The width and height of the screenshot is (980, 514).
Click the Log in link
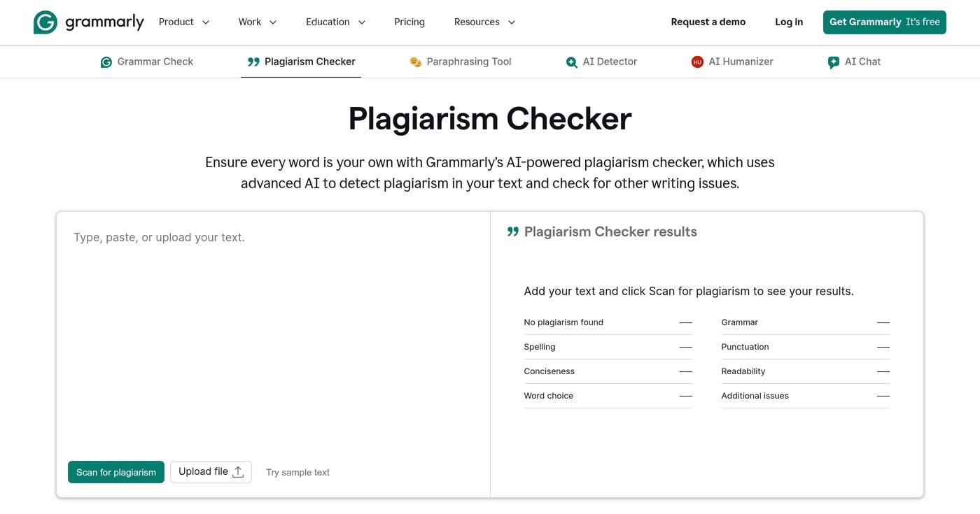[789, 22]
